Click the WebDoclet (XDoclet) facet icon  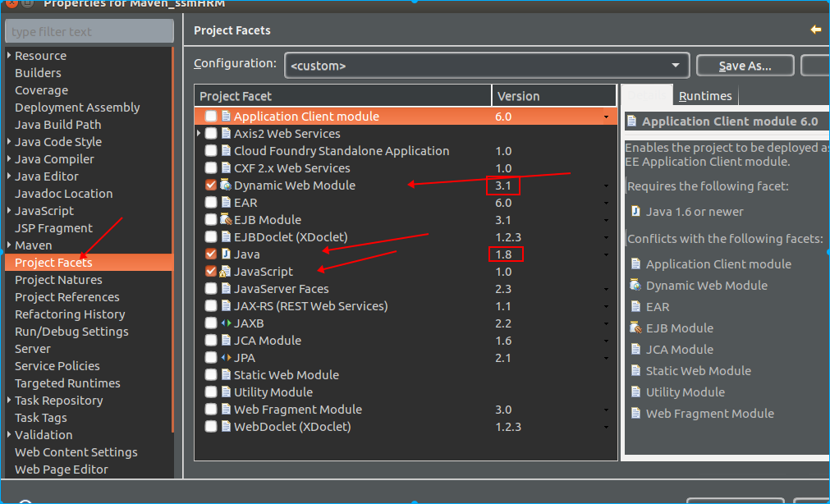226,426
